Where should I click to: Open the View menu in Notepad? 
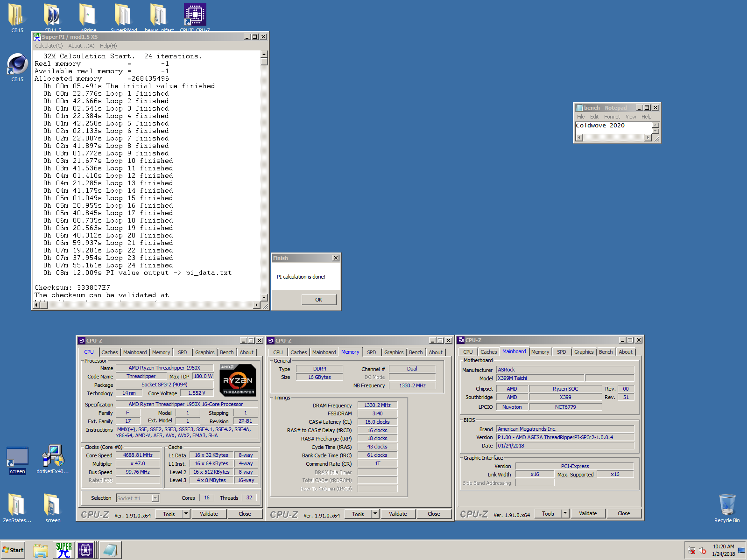tap(631, 117)
